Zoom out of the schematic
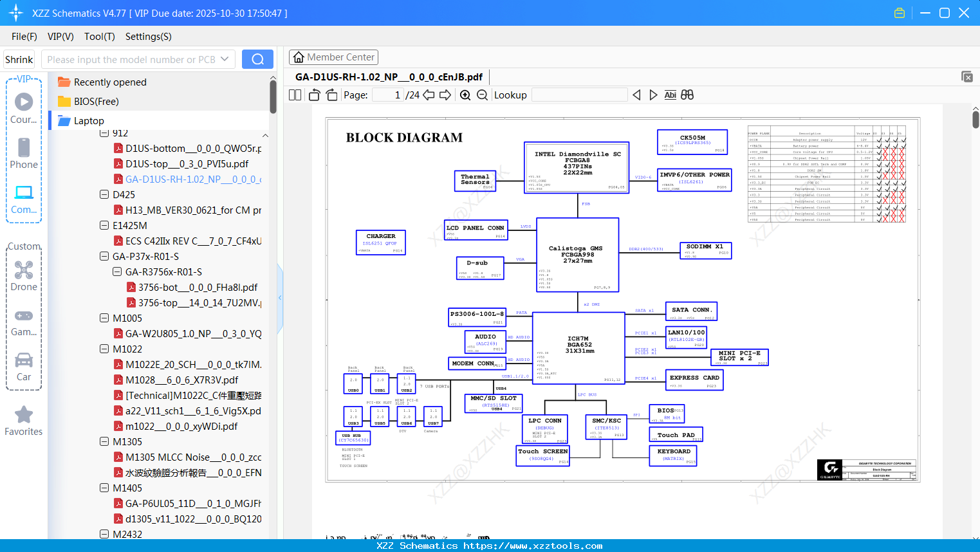The width and height of the screenshot is (980, 552). [x=482, y=95]
